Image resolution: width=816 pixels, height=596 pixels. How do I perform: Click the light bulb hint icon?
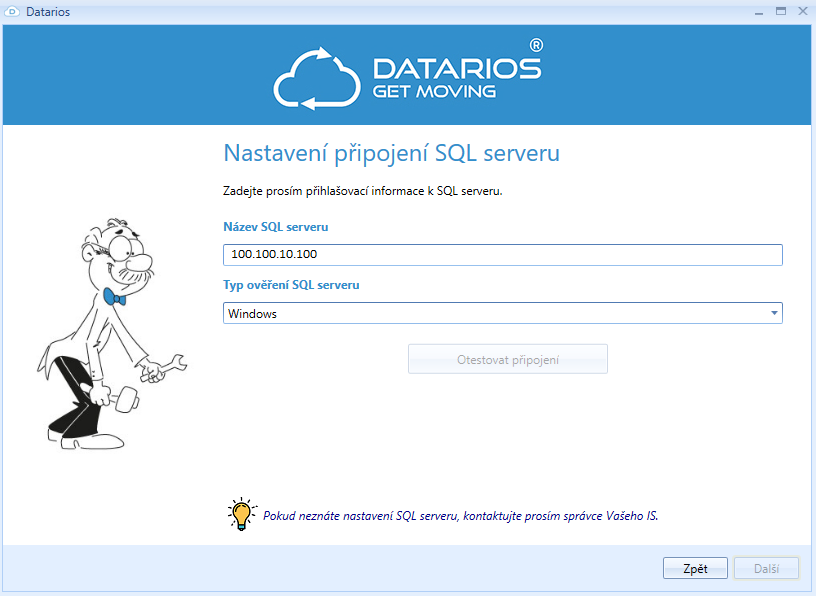point(240,513)
